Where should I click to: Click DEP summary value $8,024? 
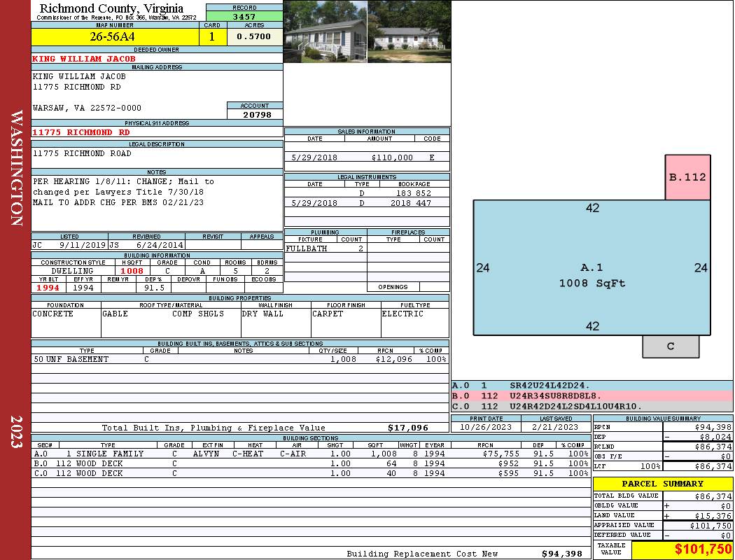(715, 437)
